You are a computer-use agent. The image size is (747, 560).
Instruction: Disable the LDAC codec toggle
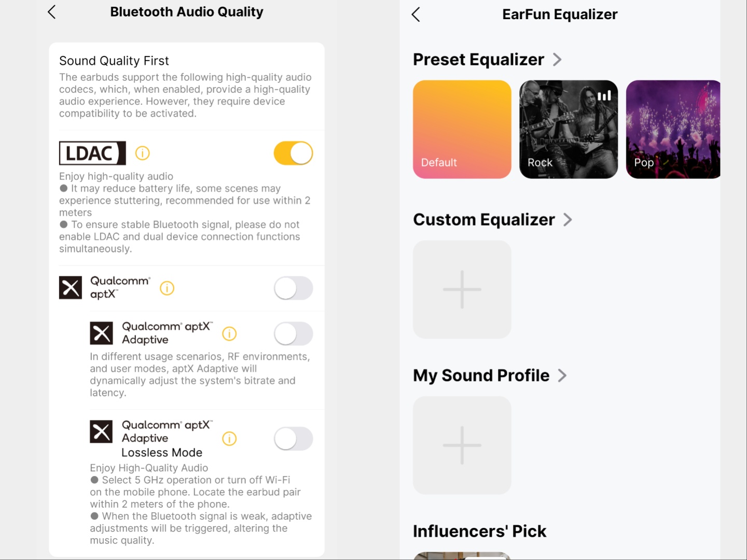pos(293,153)
